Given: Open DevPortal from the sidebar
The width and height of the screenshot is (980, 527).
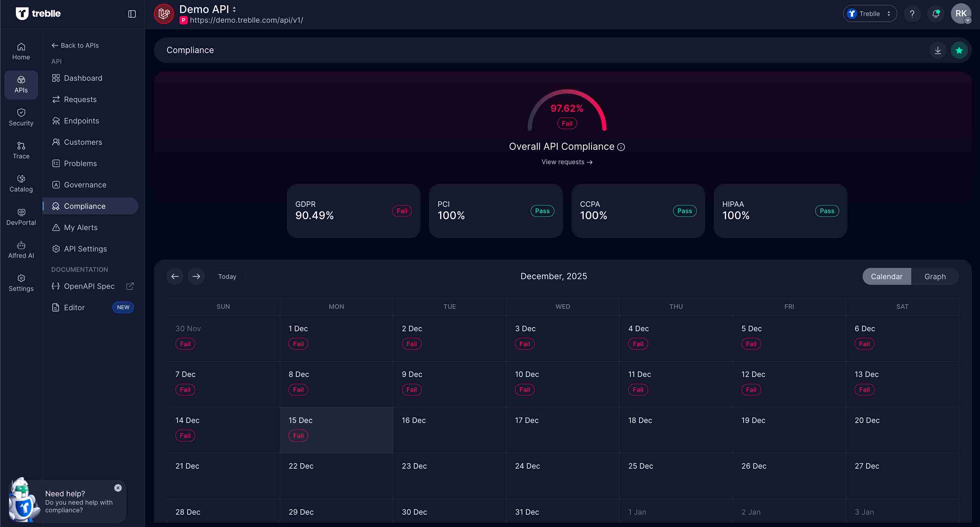Looking at the screenshot, I should pos(21,216).
